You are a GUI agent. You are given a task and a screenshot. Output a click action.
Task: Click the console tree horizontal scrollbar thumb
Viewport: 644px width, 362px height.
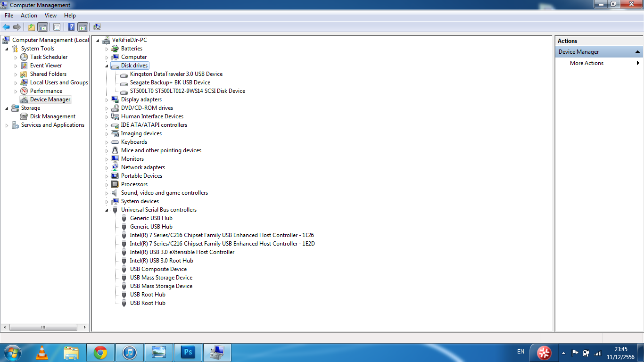[x=43, y=327]
